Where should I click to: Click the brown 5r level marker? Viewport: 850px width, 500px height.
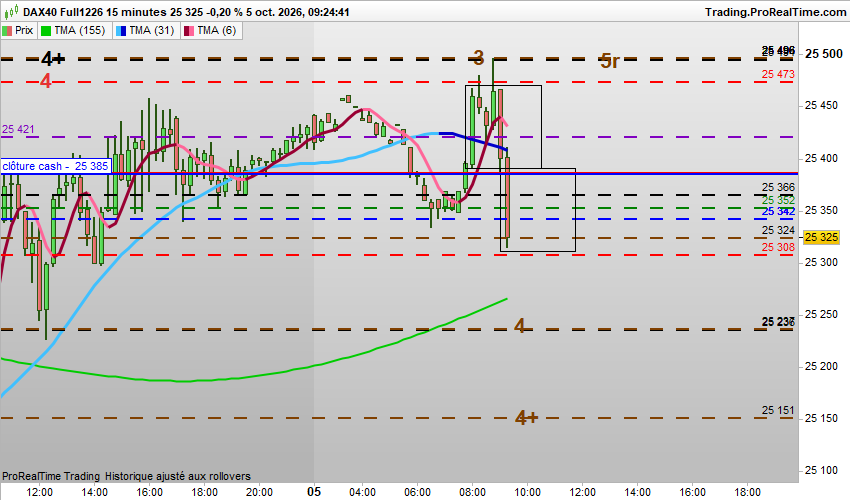coord(609,61)
